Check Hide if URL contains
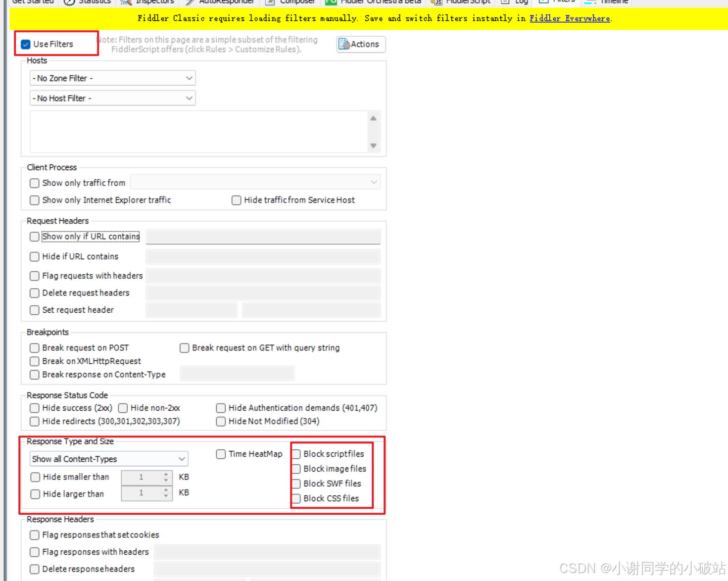The height and width of the screenshot is (581, 728). click(34, 256)
